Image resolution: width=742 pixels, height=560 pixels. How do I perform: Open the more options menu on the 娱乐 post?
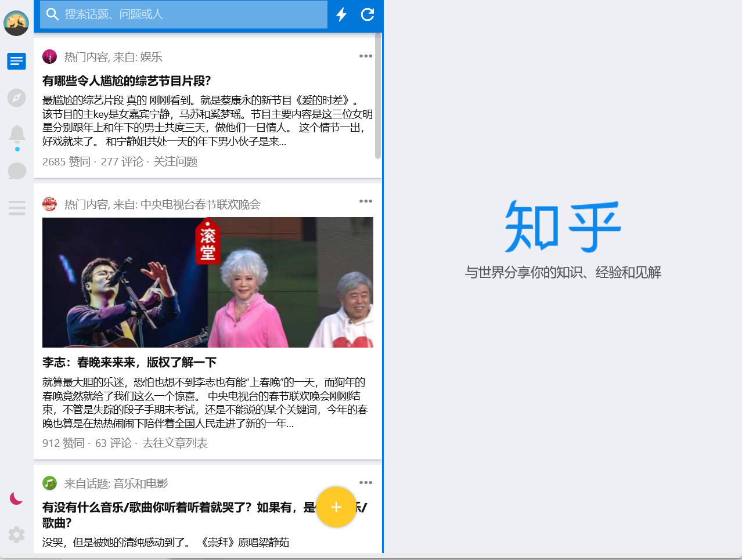point(365,56)
